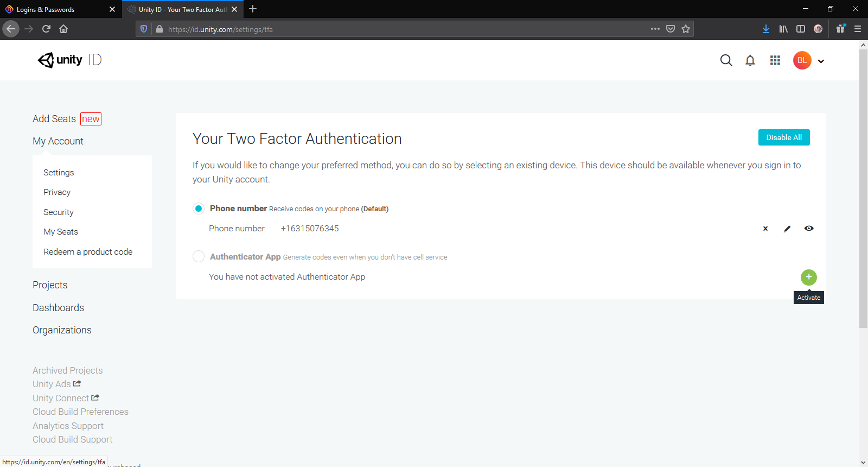Open Analytics Support link
Screen dimensions: 868x467
pos(68,426)
